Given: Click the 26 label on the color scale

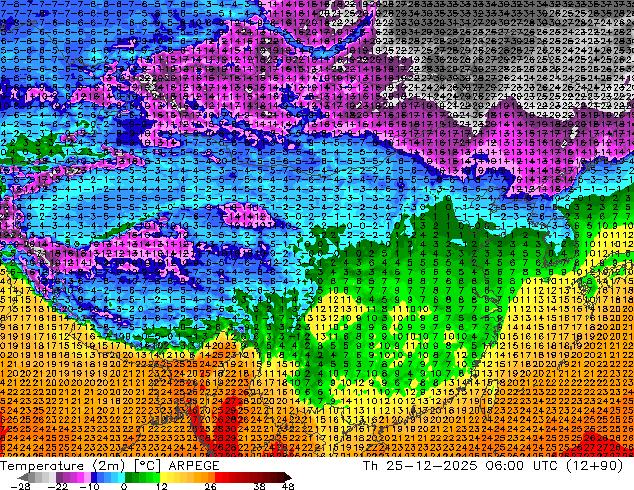Looking at the screenshot, I should point(210,486).
